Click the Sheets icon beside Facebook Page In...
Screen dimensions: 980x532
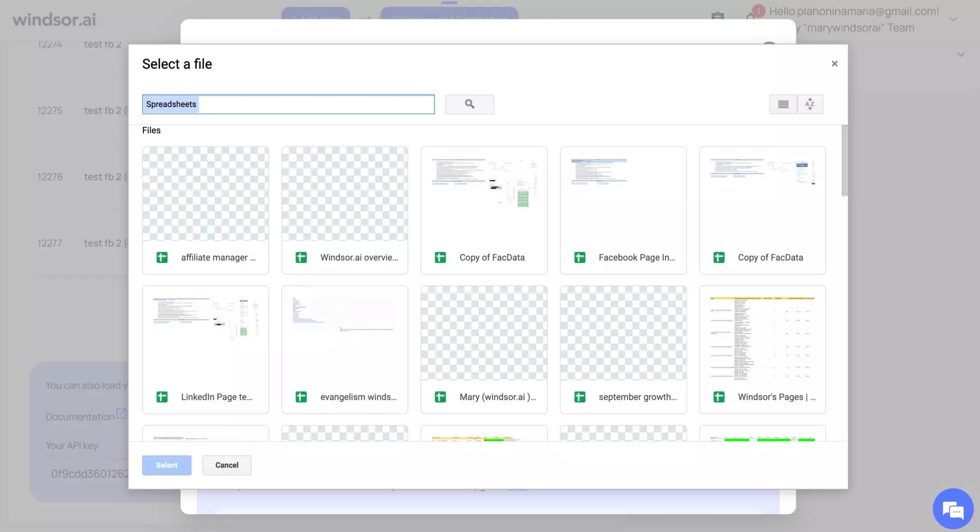point(580,257)
